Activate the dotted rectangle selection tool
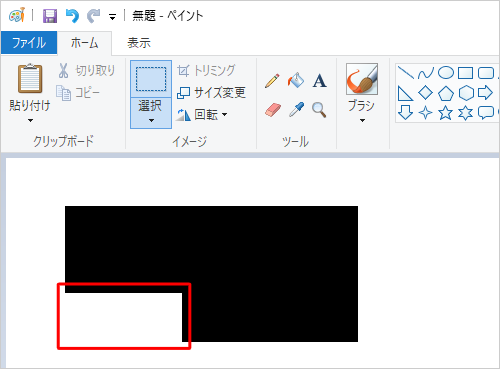The height and width of the screenshot is (369, 500). 151,79
